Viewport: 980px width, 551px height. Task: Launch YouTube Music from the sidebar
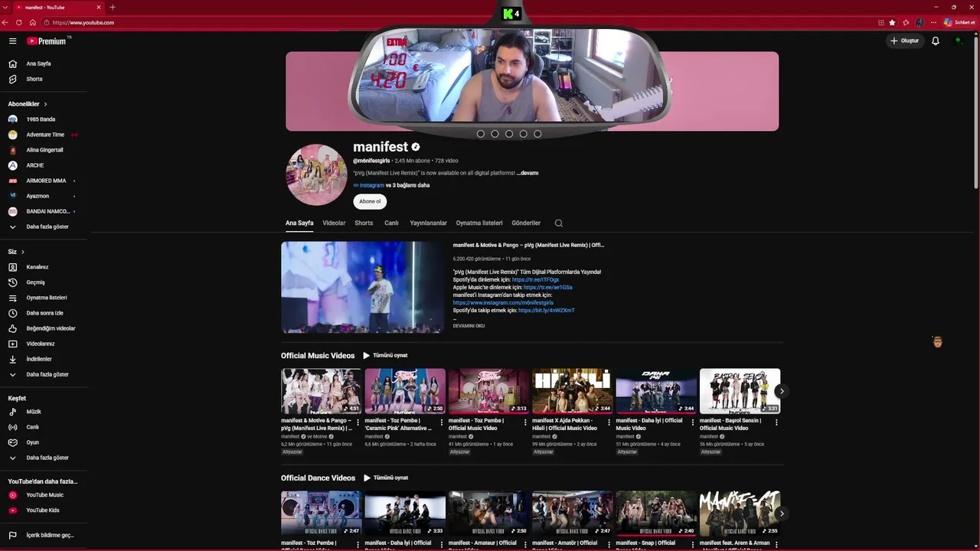(x=44, y=495)
